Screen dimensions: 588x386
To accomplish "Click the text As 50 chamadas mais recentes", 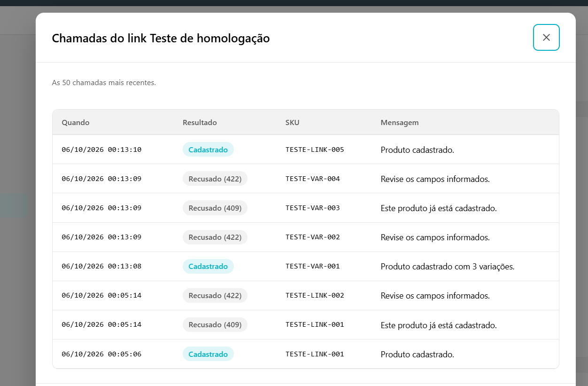I will tap(104, 82).
